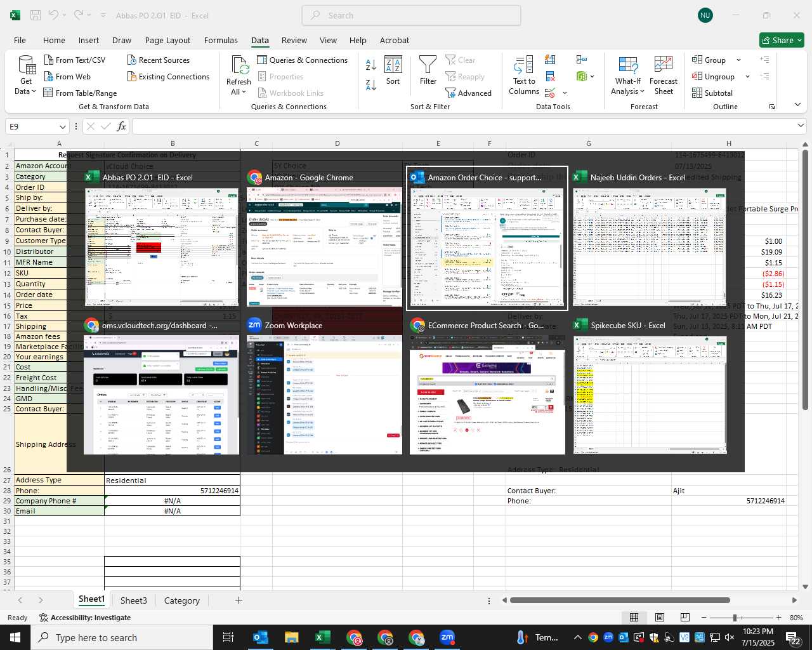Click the Save icon in title bar
Image resolution: width=812 pixels, height=650 pixels.
click(x=36, y=15)
